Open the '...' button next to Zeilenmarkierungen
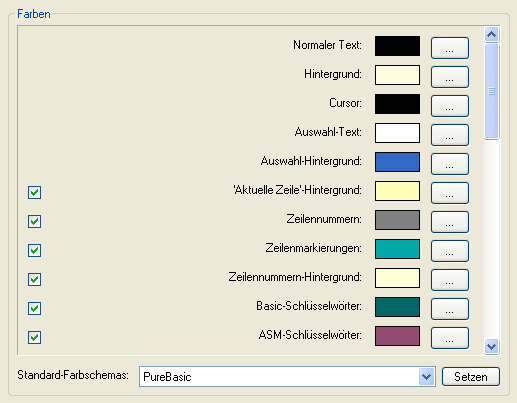This screenshot has height=403, width=517. (x=450, y=251)
